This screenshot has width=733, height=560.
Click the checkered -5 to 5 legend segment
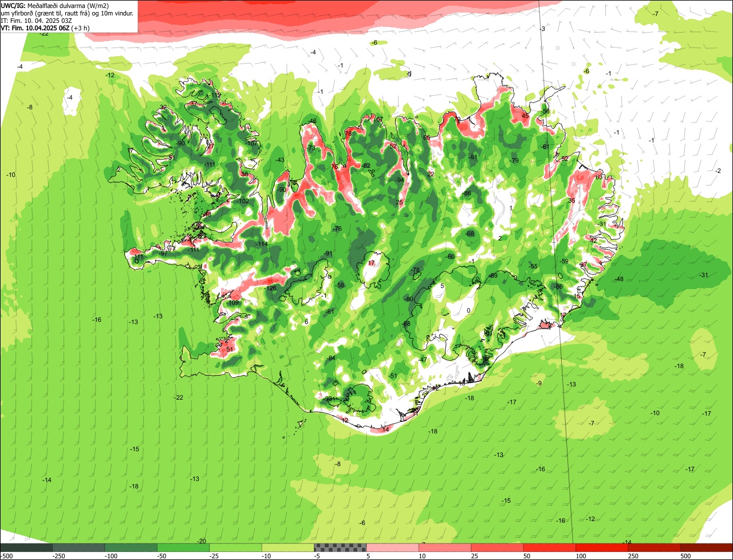point(340,547)
